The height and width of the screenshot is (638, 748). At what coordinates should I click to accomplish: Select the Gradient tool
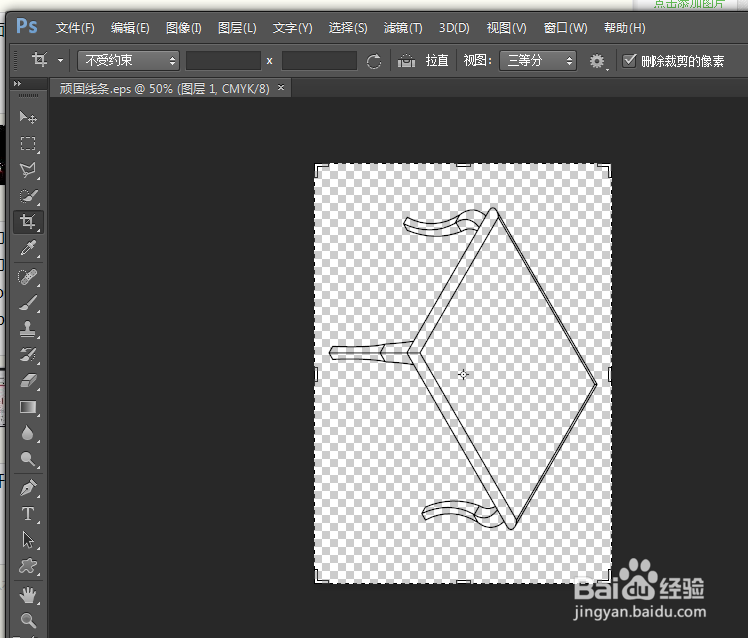[28, 407]
